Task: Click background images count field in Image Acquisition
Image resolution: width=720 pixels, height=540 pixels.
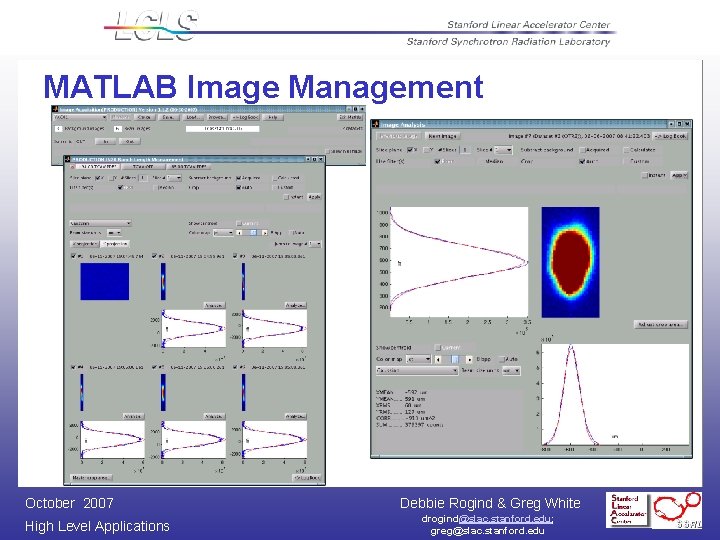Action: pos(58,129)
